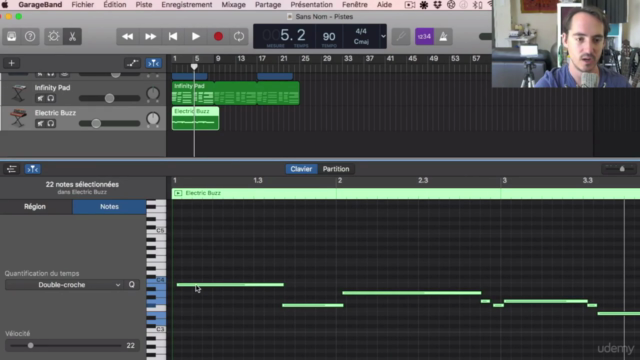Image resolution: width=640 pixels, height=360 pixels.
Task: Solo the Electric Buzz track with headphones
Action: pos(51,123)
